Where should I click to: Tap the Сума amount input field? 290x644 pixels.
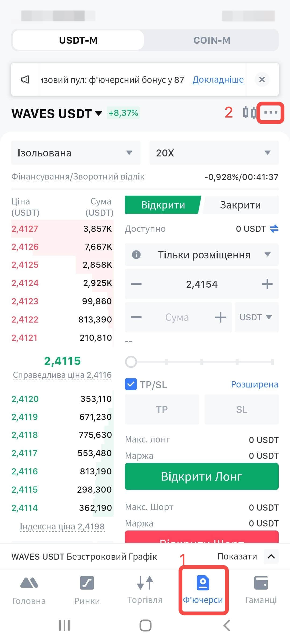pyautogui.click(x=177, y=317)
